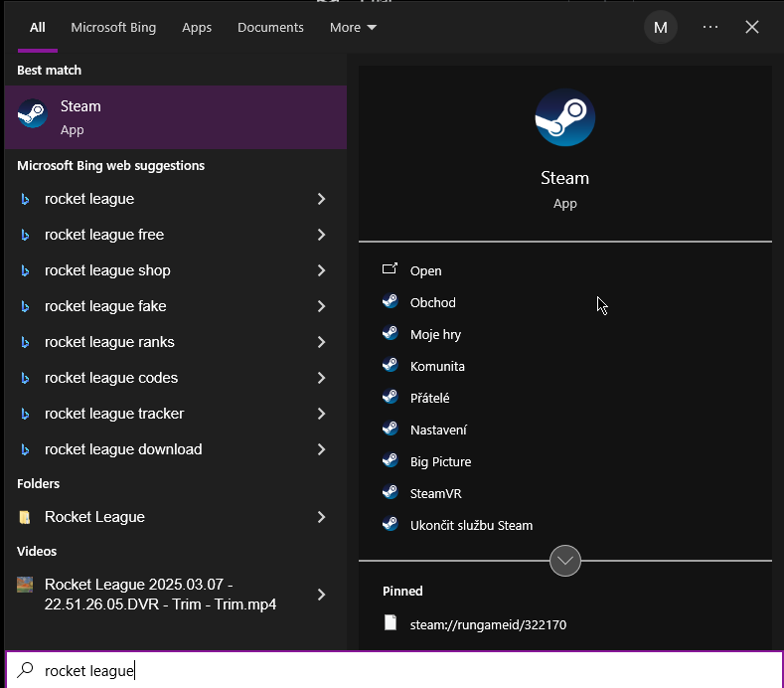The height and width of the screenshot is (688, 784).
Task: Expand the Rocket League video result arrow
Action: click(x=322, y=595)
